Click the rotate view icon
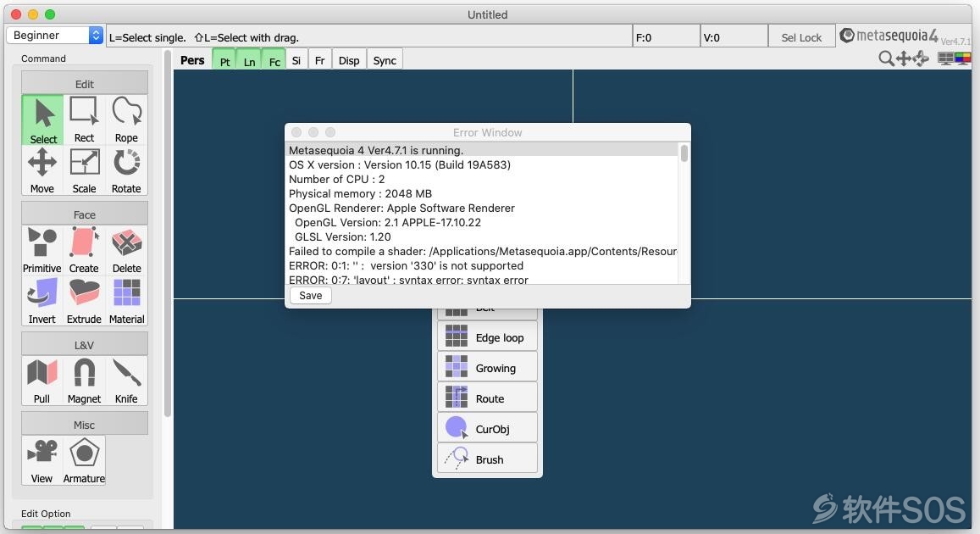 coord(921,58)
